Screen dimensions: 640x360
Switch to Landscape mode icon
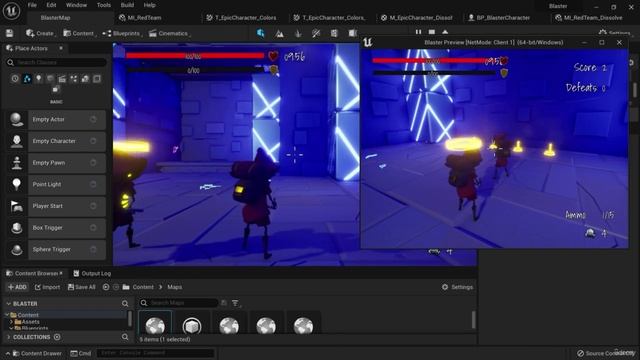tap(280, 33)
